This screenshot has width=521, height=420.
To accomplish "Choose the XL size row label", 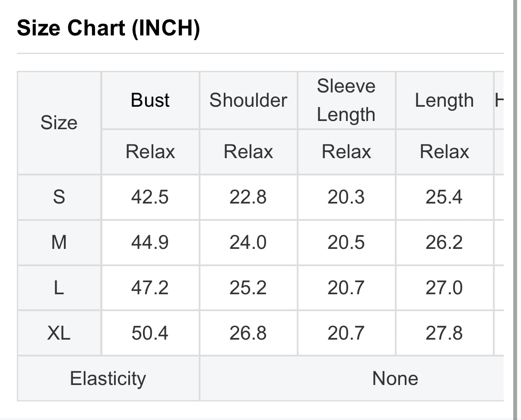I will pos(59,333).
